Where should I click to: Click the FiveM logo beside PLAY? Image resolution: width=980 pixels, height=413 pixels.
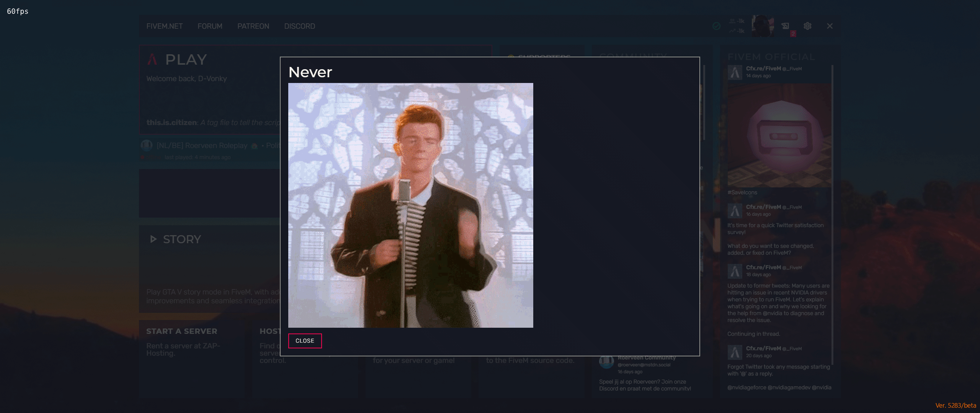pos(152,59)
